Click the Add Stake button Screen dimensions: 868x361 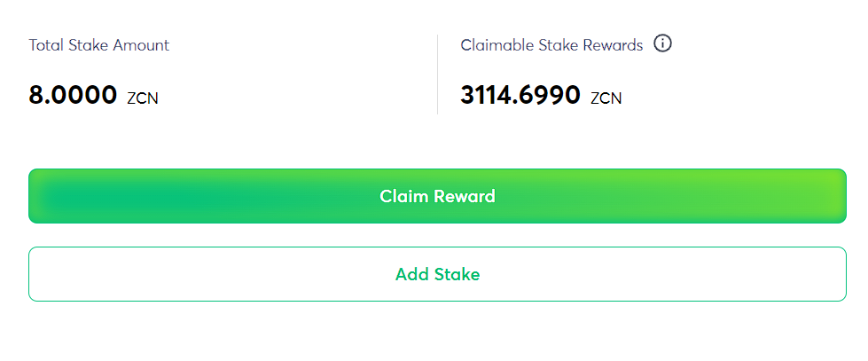coord(437,274)
